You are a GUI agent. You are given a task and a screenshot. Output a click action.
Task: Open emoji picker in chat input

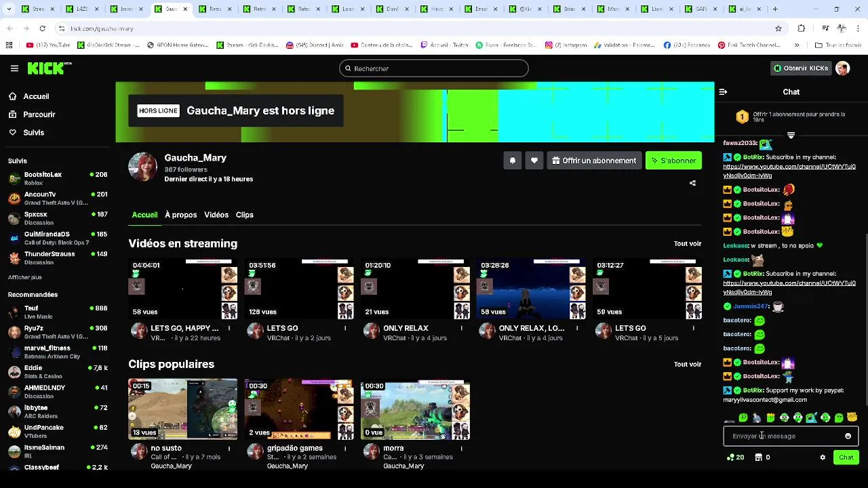pos(848,436)
